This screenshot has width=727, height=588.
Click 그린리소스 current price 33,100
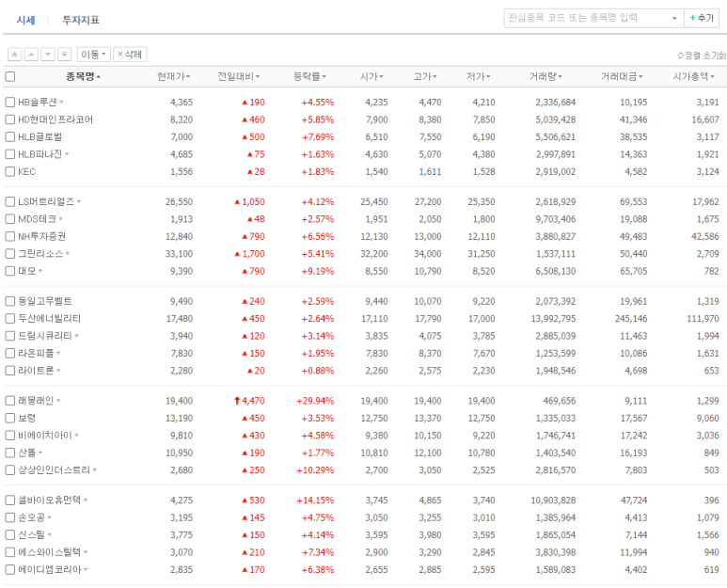(179, 254)
